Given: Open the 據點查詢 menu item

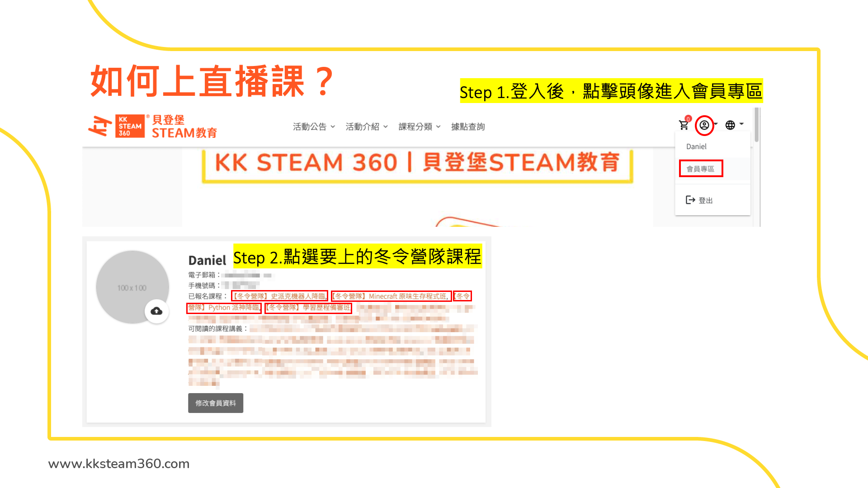Looking at the screenshot, I should click(x=468, y=127).
